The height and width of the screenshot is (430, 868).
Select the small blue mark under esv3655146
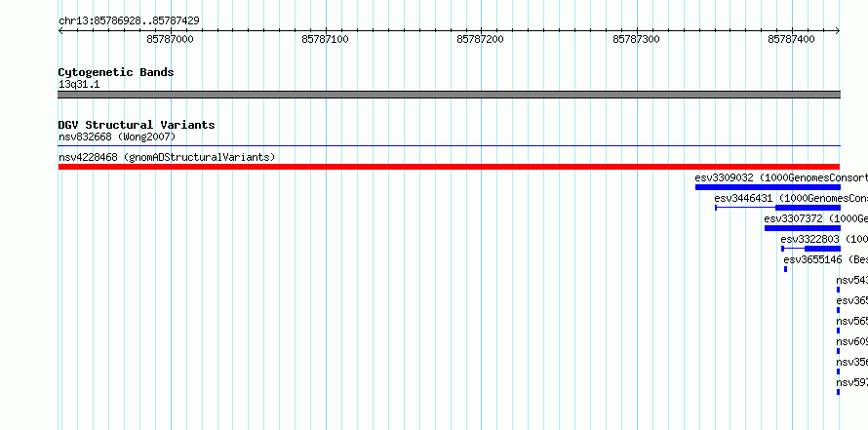point(785,269)
